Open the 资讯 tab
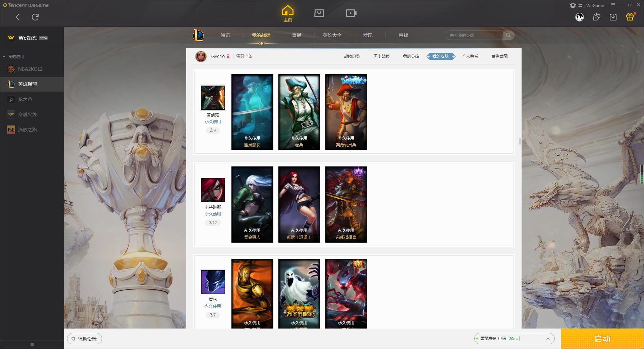The height and width of the screenshot is (349, 644). 225,35
